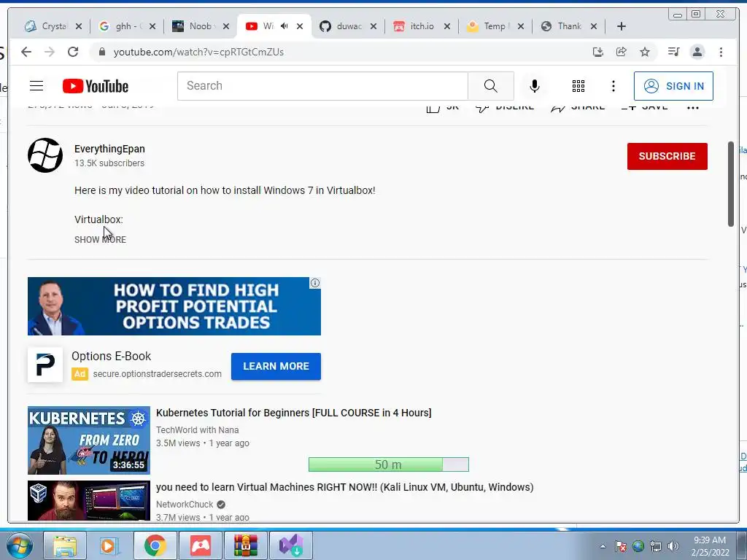Open the volume icon in system tray
This screenshot has height=560, width=747.
[673, 546]
